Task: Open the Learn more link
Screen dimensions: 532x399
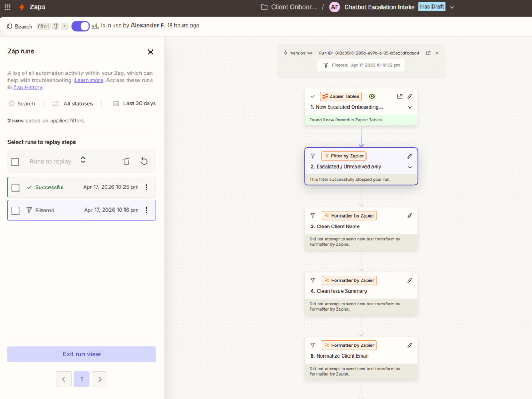Action: pos(89,80)
